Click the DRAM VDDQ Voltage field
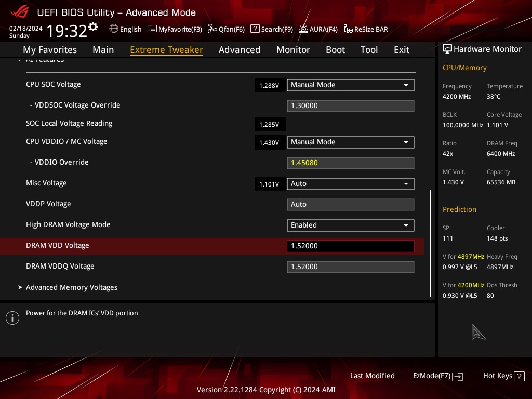 (351, 267)
